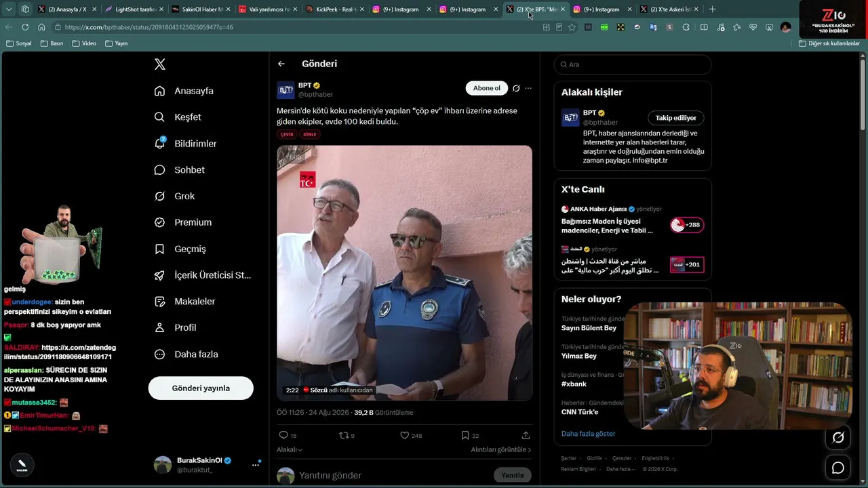Reload the page
Viewport: 868px width, 488px height.
pyautogui.click(x=25, y=27)
